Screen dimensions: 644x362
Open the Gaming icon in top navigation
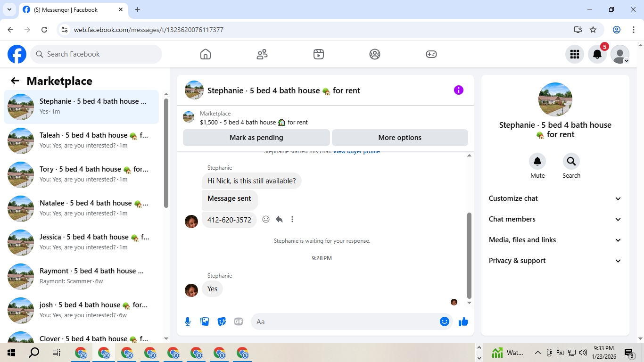431,54
